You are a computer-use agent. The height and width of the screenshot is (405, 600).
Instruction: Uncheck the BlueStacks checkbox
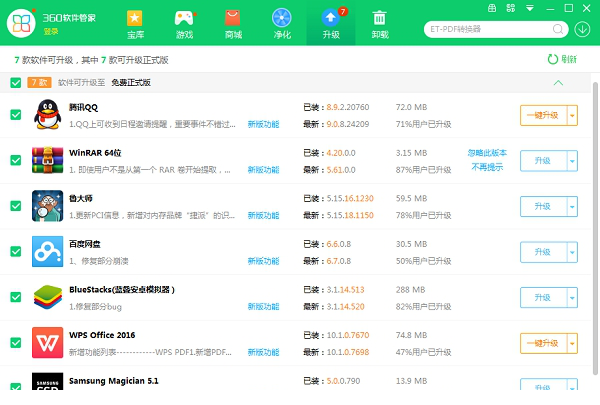pos(16,297)
